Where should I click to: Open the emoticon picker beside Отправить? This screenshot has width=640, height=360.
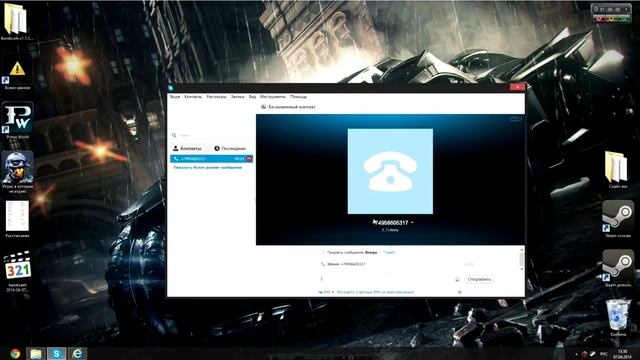coord(457,279)
